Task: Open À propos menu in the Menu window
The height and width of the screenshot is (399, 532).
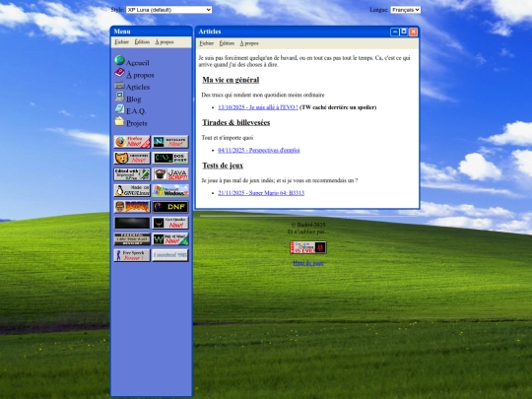Action: (x=165, y=42)
